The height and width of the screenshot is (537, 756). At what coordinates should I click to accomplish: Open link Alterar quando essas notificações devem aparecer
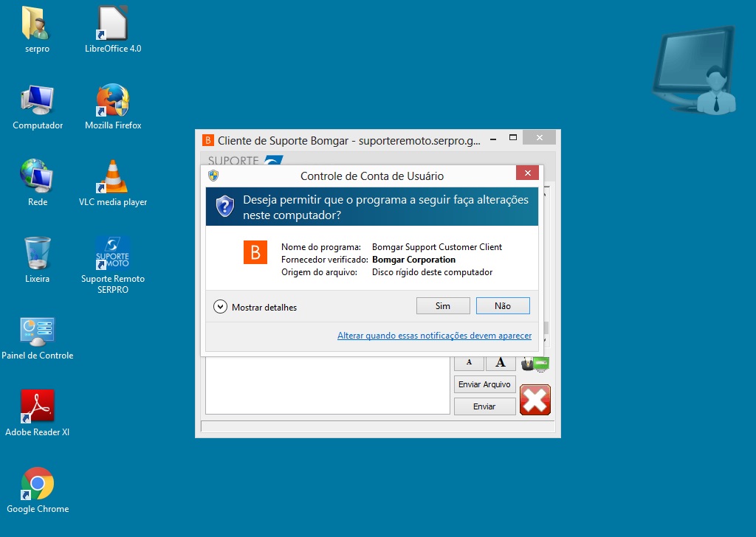[434, 336]
